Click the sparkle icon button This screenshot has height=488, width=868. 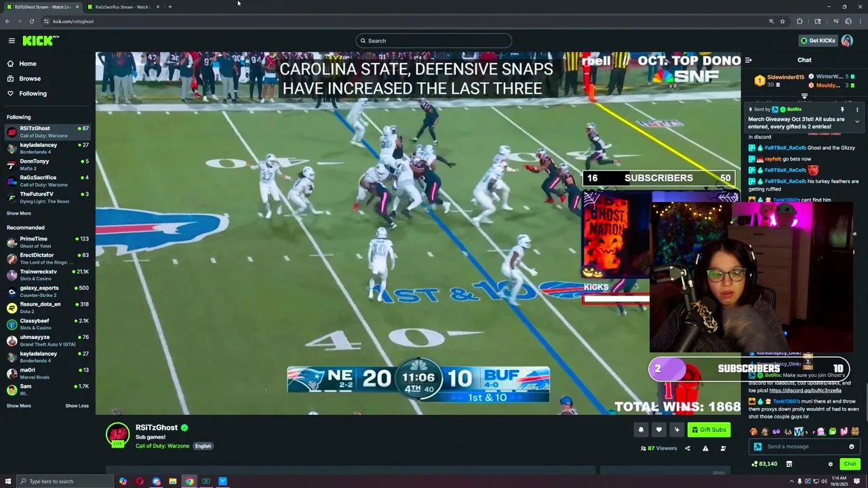(676, 430)
